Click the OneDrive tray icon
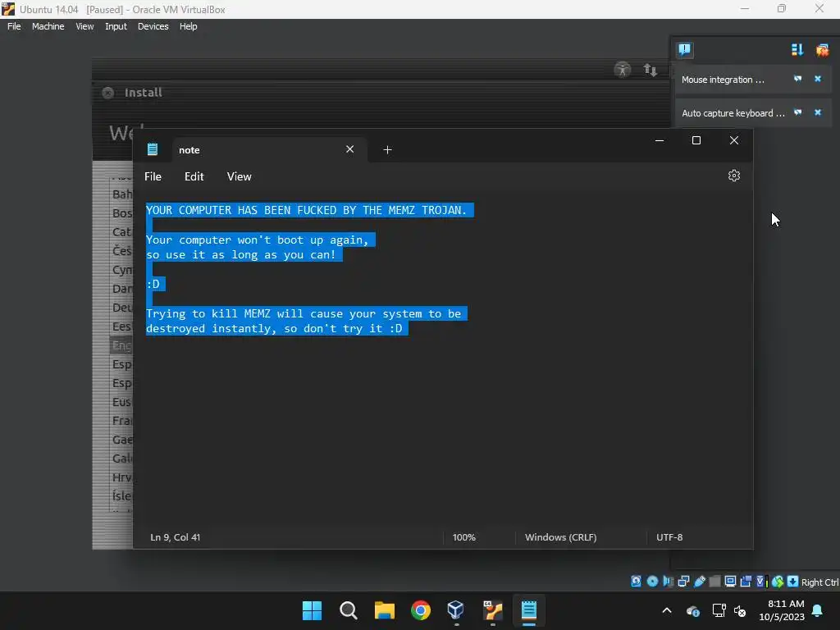 (692, 610)
